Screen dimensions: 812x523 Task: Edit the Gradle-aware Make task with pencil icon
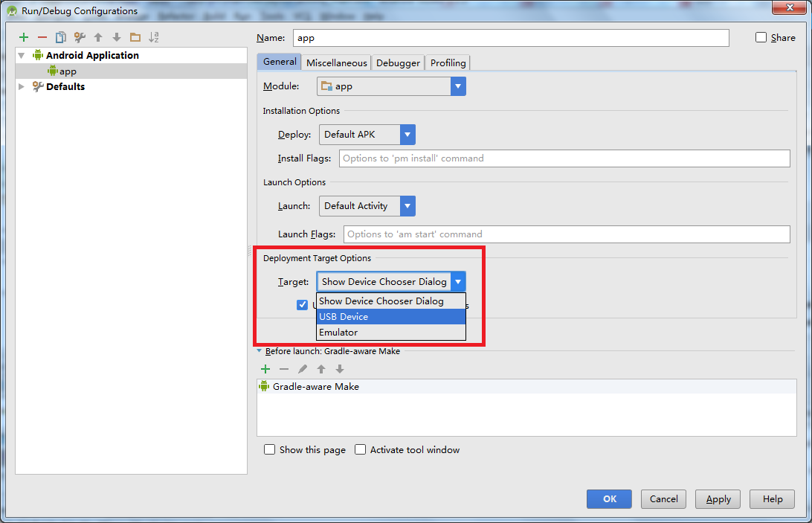click(x=303, y=368)
